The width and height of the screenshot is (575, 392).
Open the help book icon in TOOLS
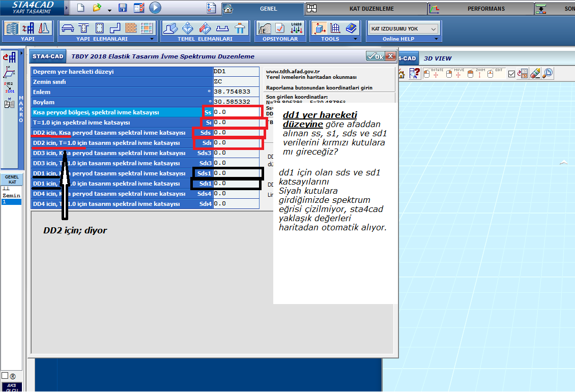(x=351, y=28)
